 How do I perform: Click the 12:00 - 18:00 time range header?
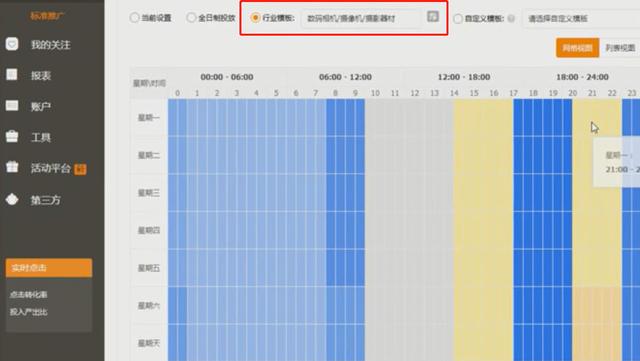(464, 77)
